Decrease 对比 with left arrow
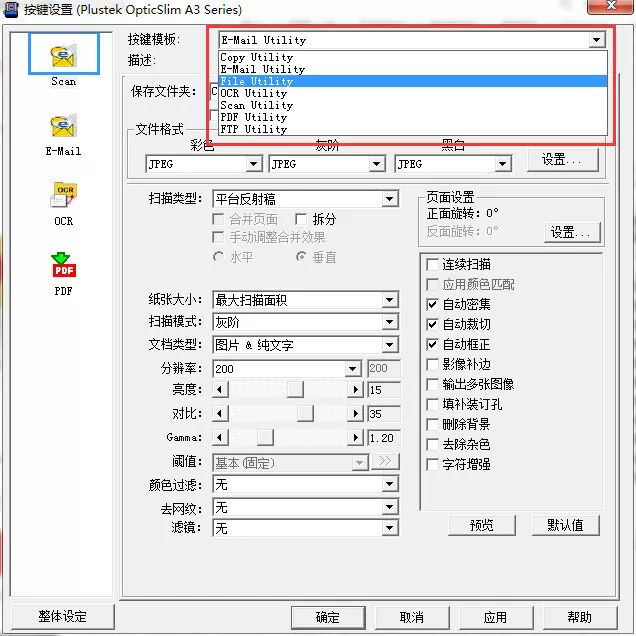The height and width of the screenshot is (636, 636). point(220,414)
